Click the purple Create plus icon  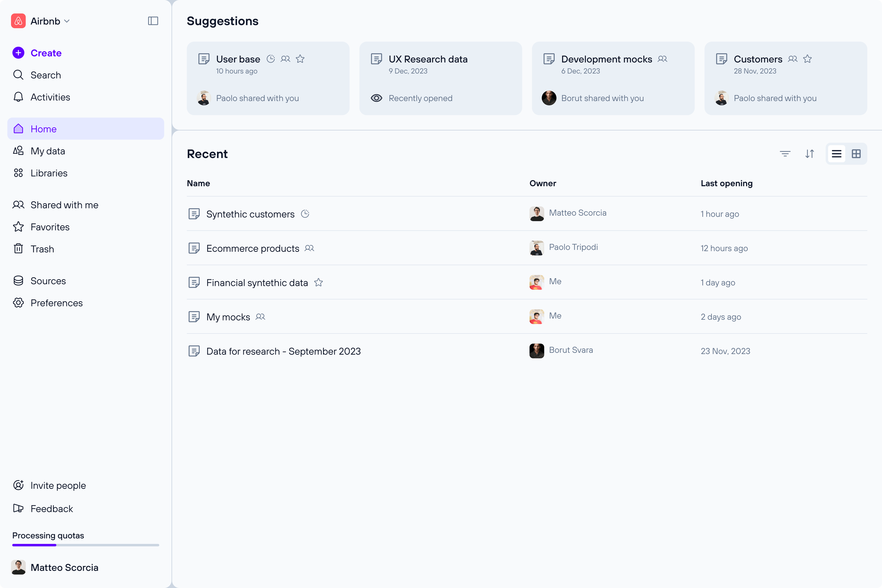tap(18, 53)
